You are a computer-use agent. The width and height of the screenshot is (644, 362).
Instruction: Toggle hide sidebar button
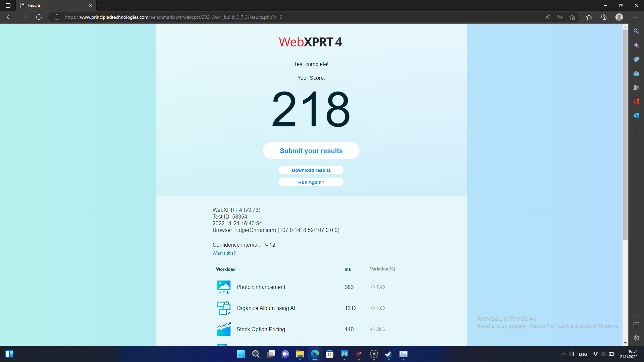pos(636,324)
